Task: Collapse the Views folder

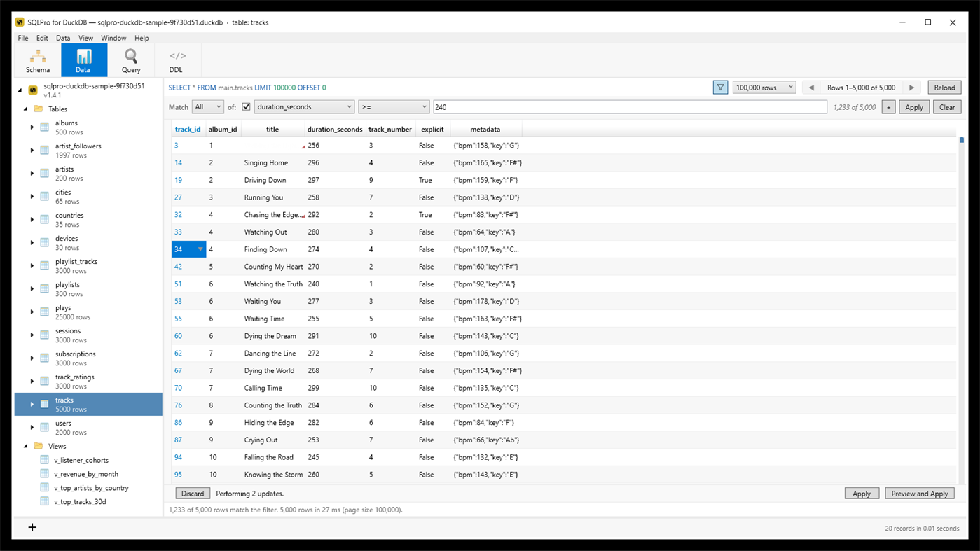Action: point(26,446)
